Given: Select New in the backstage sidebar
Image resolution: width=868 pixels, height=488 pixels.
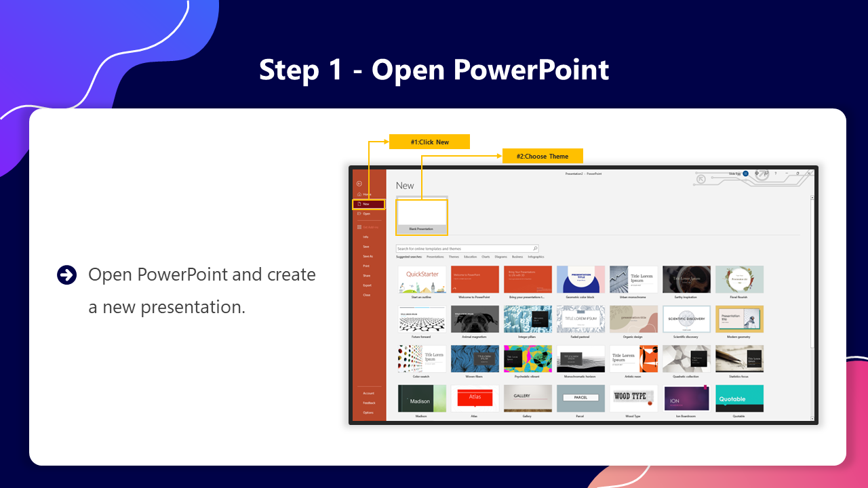Looking at the screenshot, I should 369,204.
